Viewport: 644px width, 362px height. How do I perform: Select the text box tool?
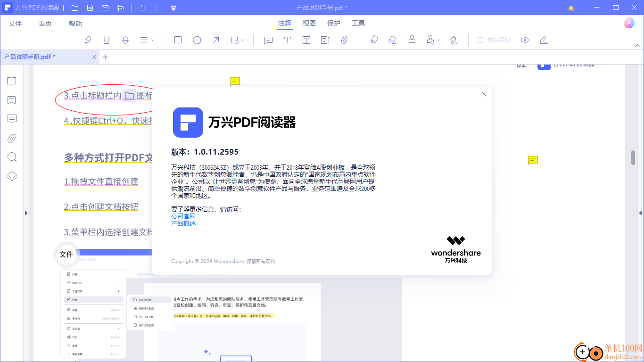click(x=306, y=40)
